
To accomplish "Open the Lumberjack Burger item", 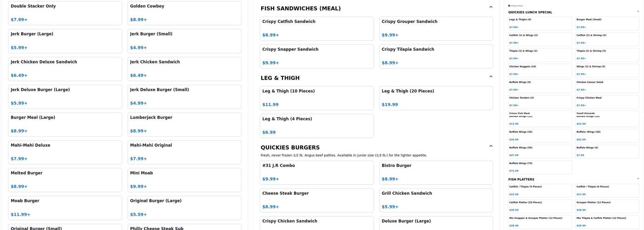I will [x=184, y=124].
